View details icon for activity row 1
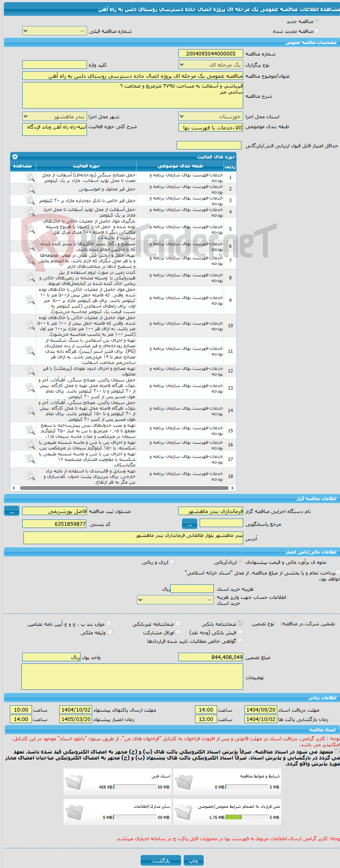Viewport: 340px width, 868px height. click(x=29, y=177)
